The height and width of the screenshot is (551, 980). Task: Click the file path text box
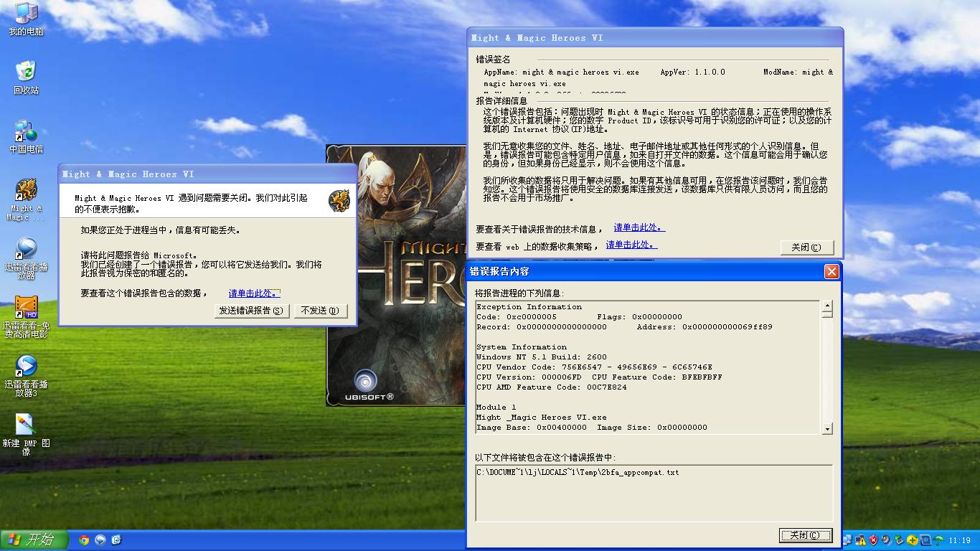654,492
